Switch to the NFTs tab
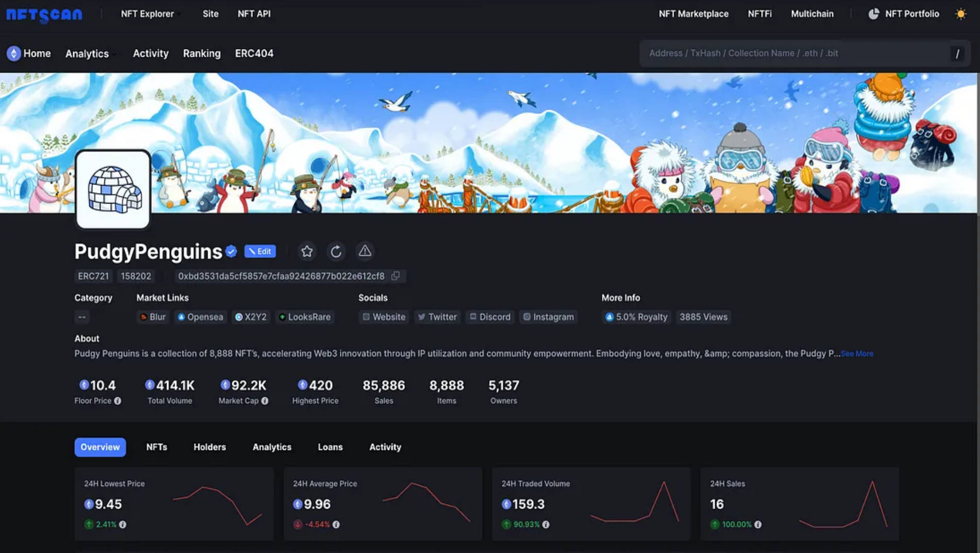980x553 pixels. 157,447
